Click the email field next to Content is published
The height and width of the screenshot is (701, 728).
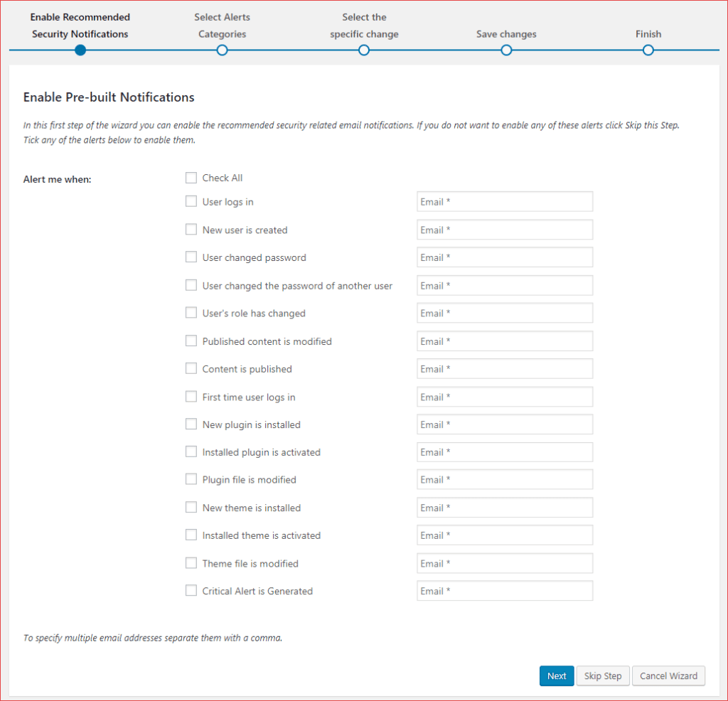504,368
